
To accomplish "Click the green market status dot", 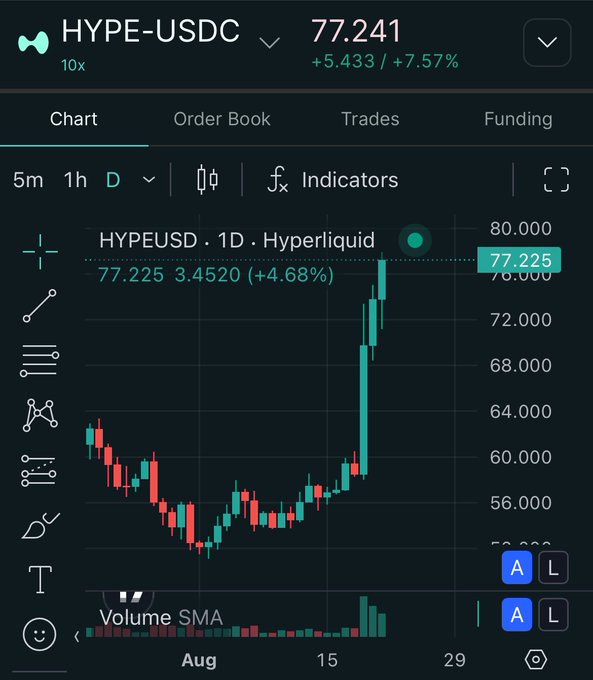I will [415, 240].
